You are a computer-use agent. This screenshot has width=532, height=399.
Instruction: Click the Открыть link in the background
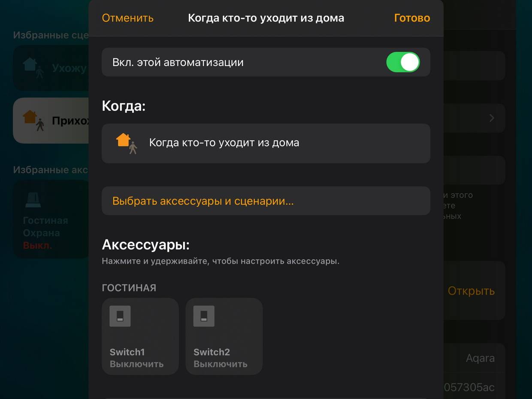(x=471, y=291)
